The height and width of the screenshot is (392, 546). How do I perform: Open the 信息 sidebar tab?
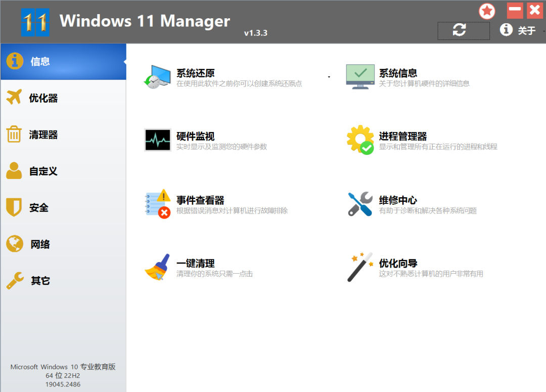click(x=63, y=62)
